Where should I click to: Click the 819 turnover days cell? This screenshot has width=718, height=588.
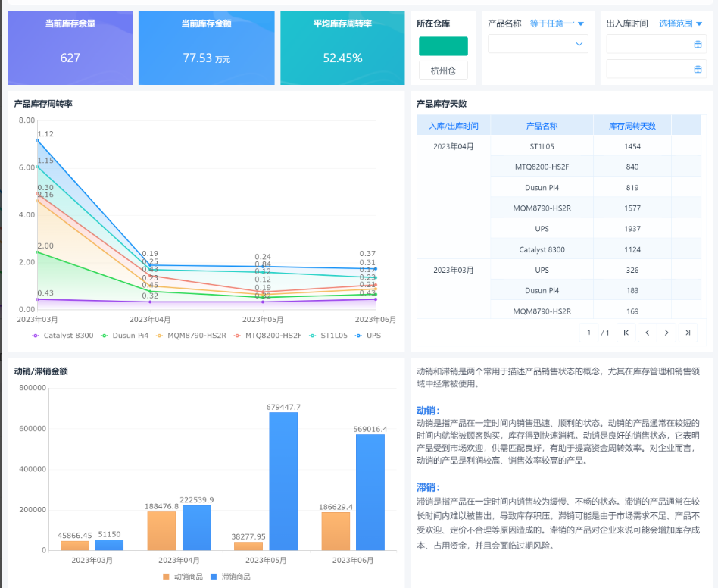coord(632,188)
